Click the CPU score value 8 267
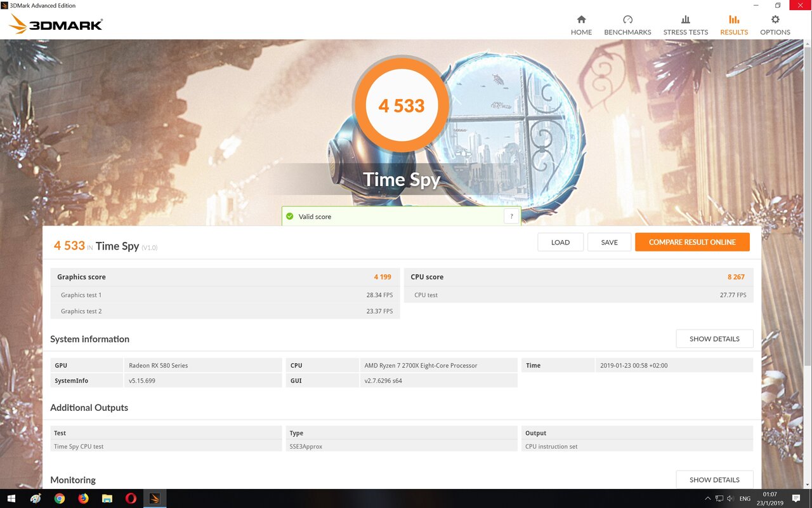The height and width of the screenshot is (508, 812). click(x=736, y=277)
